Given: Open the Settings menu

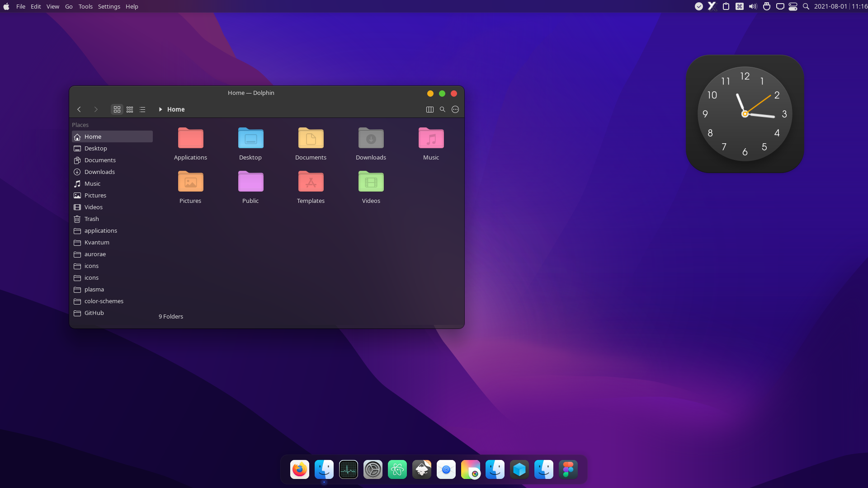Looking at the screenshot, I should (109, 6).
